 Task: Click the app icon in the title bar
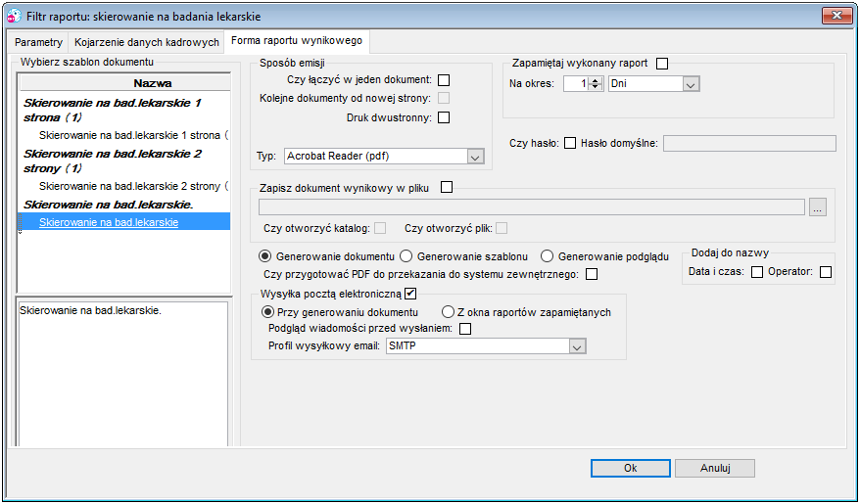point(14,16)
